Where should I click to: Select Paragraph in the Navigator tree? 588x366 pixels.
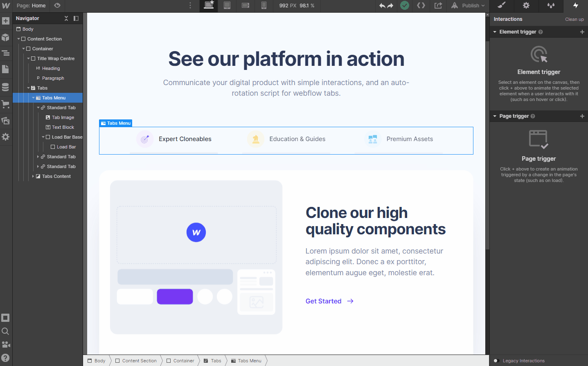(53, 78)
